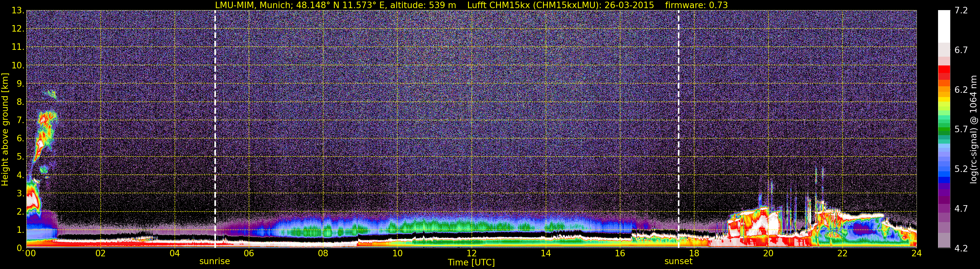
Task: Click the x-axis tick label '18'
Action: click(x=694, y=253)
